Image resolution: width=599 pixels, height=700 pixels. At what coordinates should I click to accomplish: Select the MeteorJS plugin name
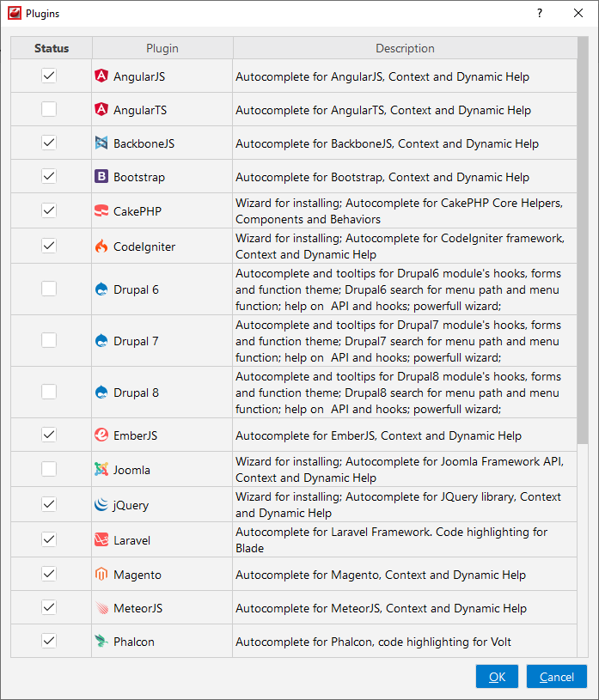pyautogui.click(x=138, y=608)
